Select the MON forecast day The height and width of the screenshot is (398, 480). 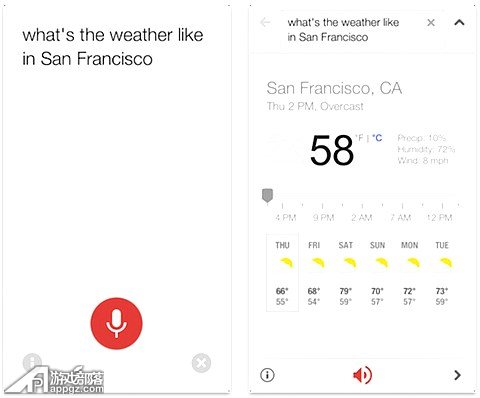409,272
